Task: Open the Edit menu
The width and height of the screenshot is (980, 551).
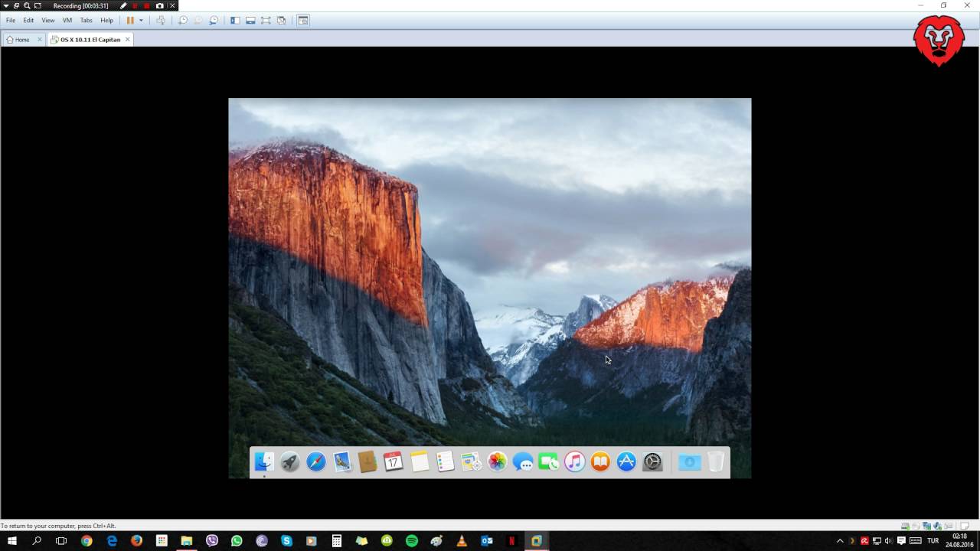Action: (x=28, y=20)
